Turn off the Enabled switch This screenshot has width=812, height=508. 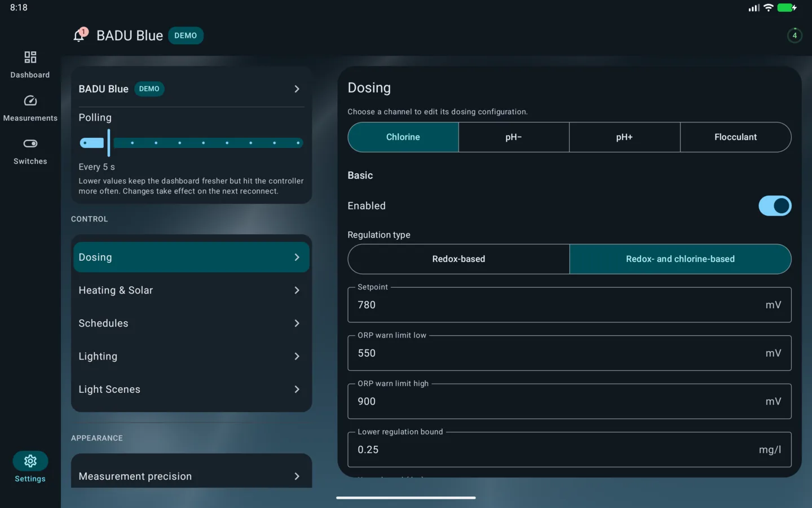coord(775,206)
